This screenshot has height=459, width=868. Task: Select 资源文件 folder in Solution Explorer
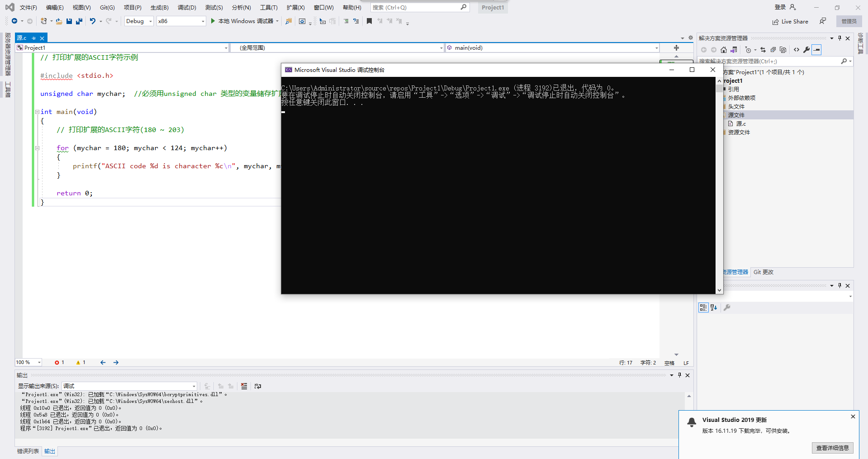[x=739, y=132]
